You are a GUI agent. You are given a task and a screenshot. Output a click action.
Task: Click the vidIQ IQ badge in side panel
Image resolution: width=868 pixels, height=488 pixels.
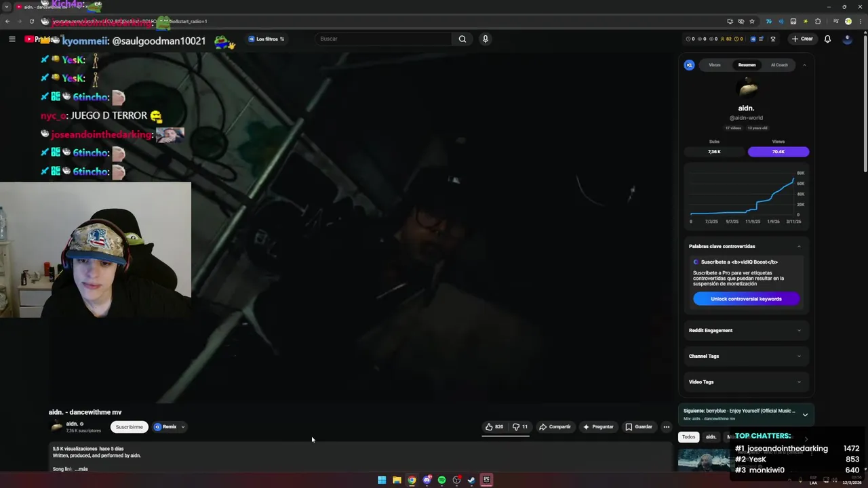click(x=689, y=65)
